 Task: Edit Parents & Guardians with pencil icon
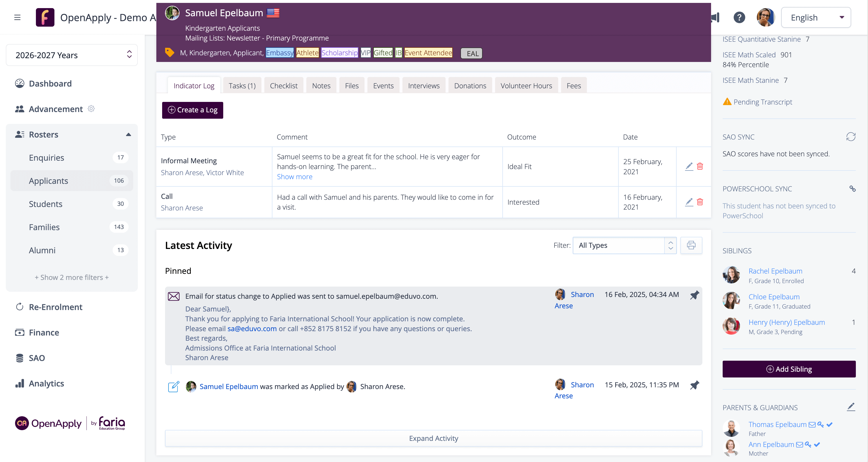coord(850,407)
